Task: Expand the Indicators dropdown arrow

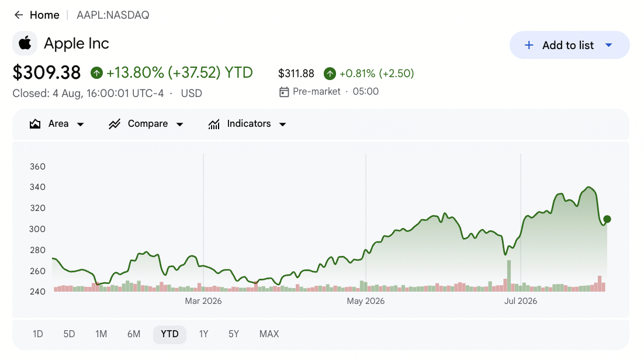Action: point(283,124)
